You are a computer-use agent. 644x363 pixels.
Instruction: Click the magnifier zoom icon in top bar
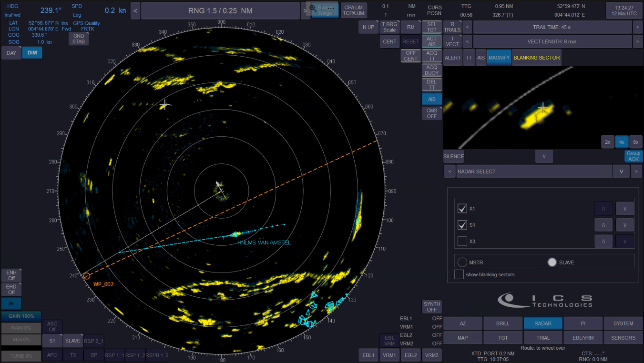314,8
